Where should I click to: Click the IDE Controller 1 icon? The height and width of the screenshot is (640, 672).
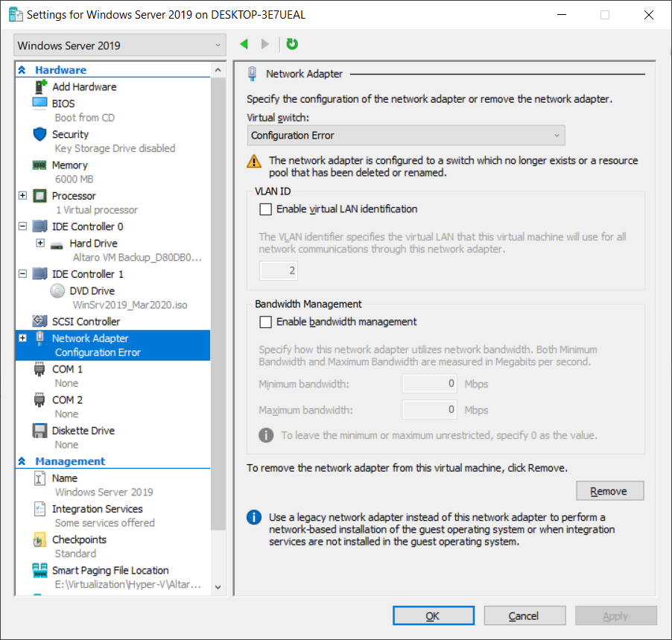pos(39,273)
